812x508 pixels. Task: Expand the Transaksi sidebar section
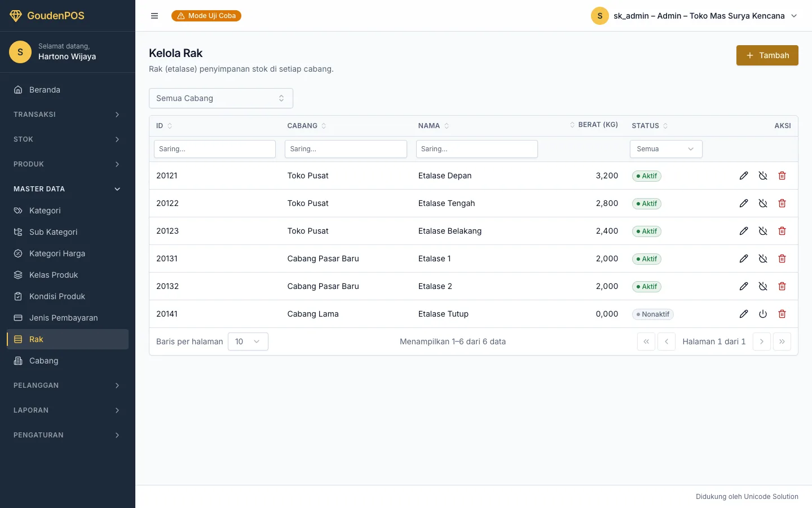click(68, 115)
